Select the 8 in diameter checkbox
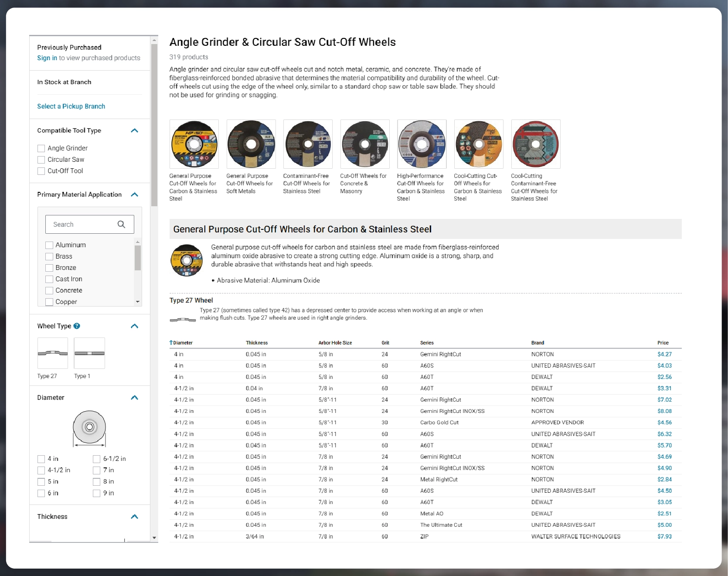Screen dimensions: 728x576 (x=97, y=482)
